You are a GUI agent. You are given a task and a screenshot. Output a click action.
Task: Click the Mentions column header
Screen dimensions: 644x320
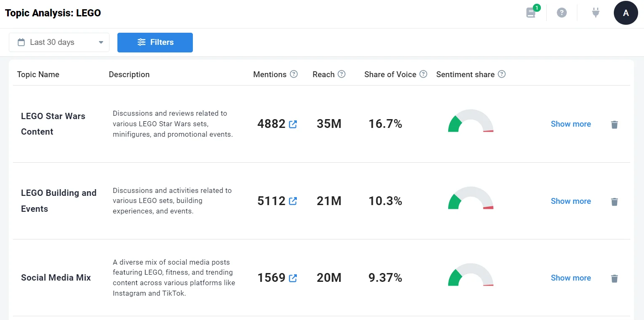(x=270, y=75)
